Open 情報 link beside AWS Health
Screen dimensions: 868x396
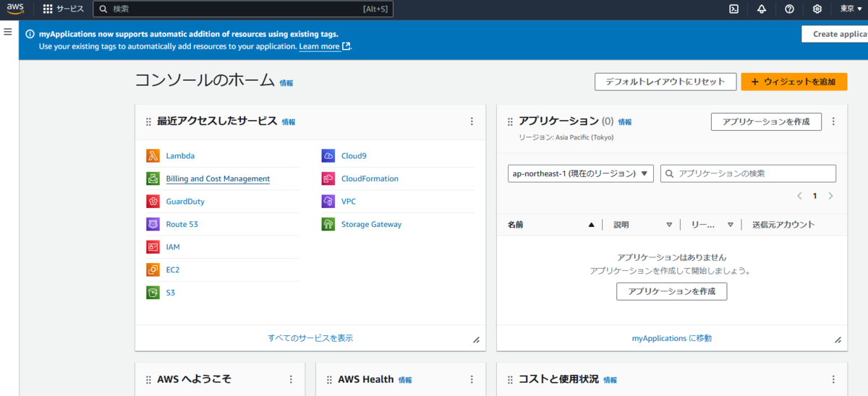(405, 380)
